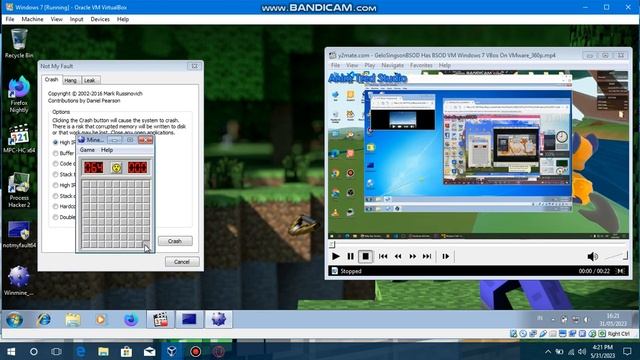Select the Hardcoded breakpoint radio option
The height and width of the screenshot is (360, 640).
(56, 207)
